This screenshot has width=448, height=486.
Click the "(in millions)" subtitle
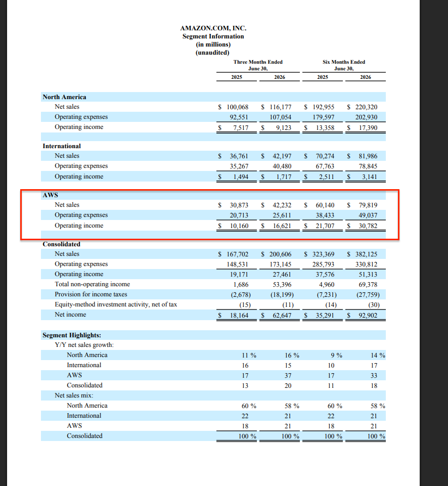[213, 45]
